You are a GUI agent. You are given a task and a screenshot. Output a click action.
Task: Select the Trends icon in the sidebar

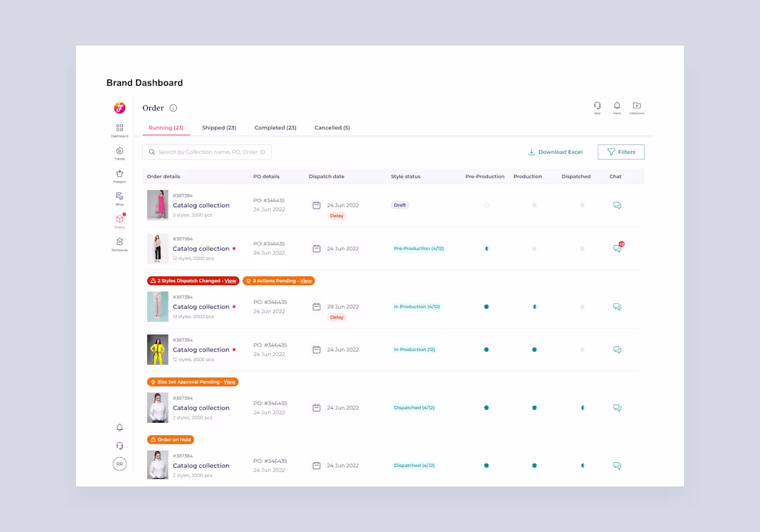(x=120, y=151)
